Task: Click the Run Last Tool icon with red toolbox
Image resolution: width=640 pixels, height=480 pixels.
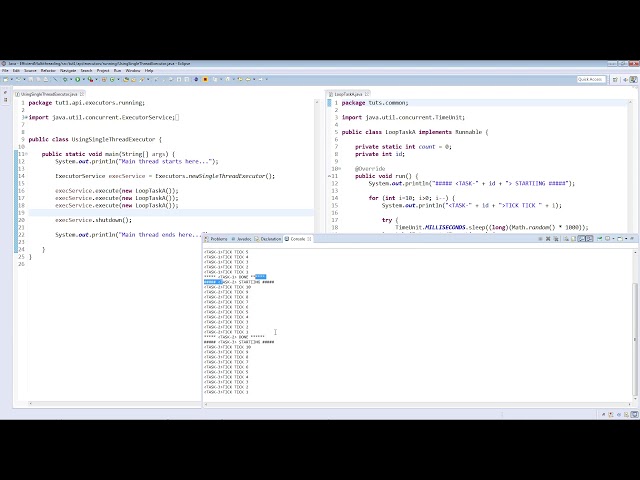Action: pos(90,80)
